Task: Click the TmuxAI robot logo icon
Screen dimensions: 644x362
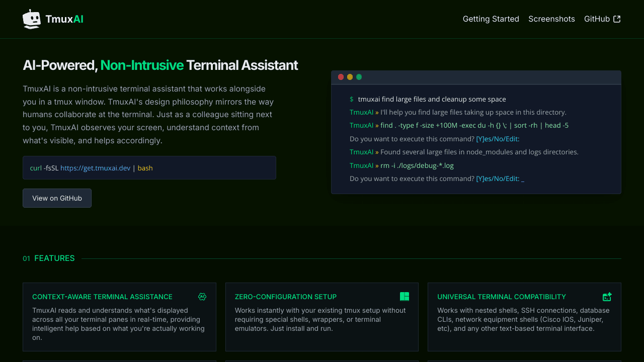Action: point(32,19)
